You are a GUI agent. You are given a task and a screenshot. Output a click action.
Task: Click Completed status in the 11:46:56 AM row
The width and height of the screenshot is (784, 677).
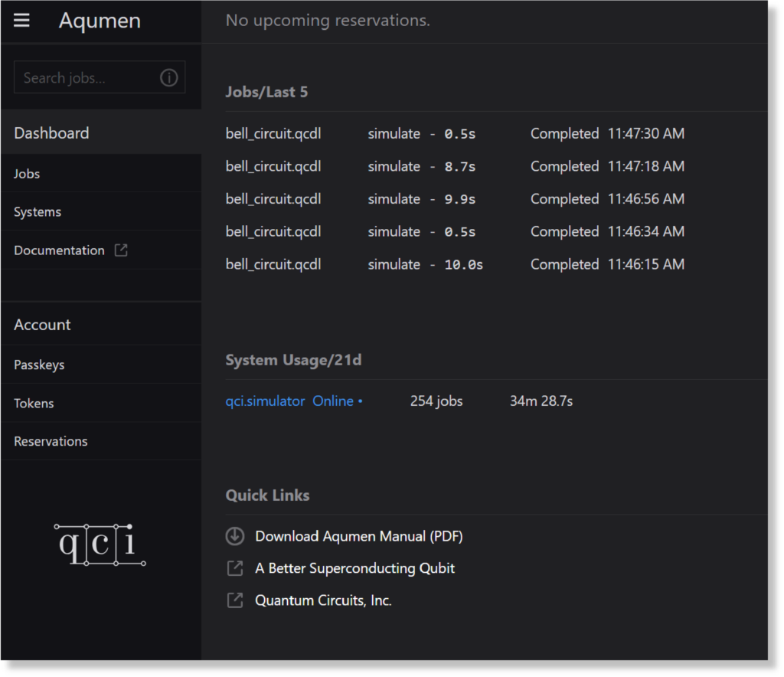(x=564, y=199)
